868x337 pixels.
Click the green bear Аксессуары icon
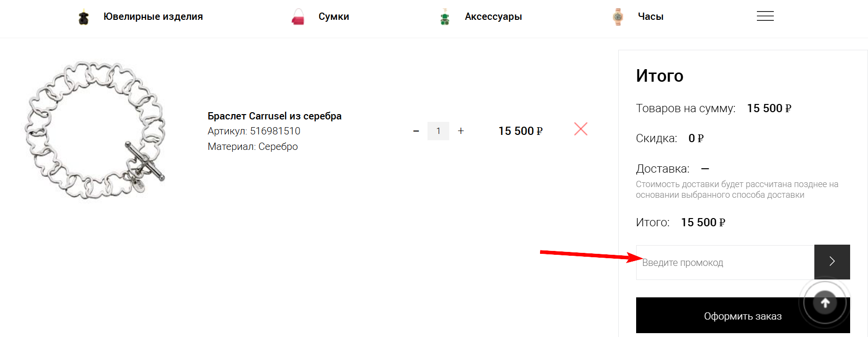[445, 16]
